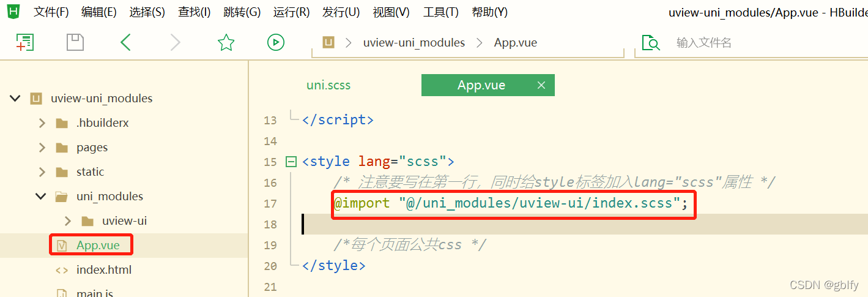This screenshot has width=868, height=297.
Task: Open the 查找(I) menu
Action: point(194,12)
